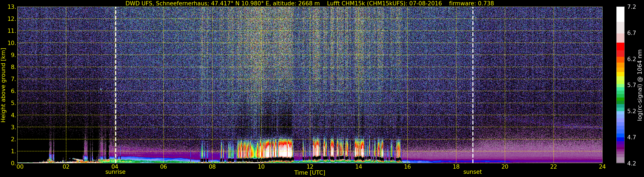The height and width of the screenshot is (177, 644).
Task: Click the 'sunset' label below the time axis
Action: [x=473, y=172]
